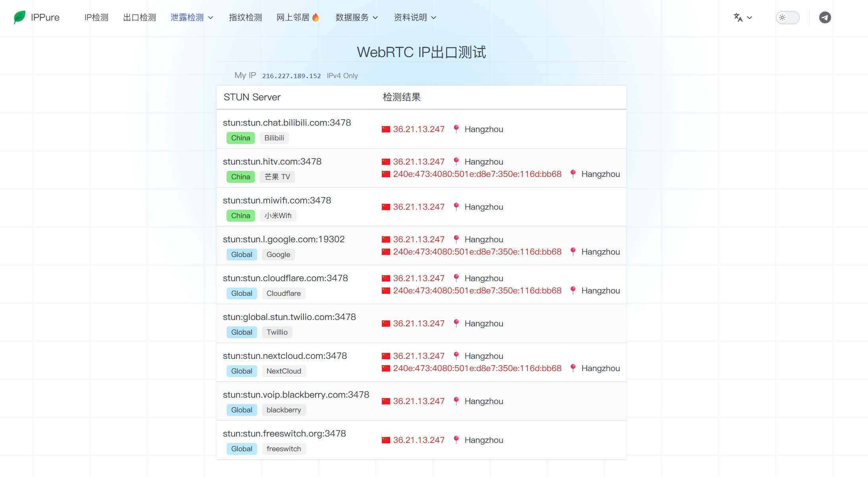Expand the 数据服务 dropdown menu
The width and height of the screenshot is (868, 477).
pos(356,17)
